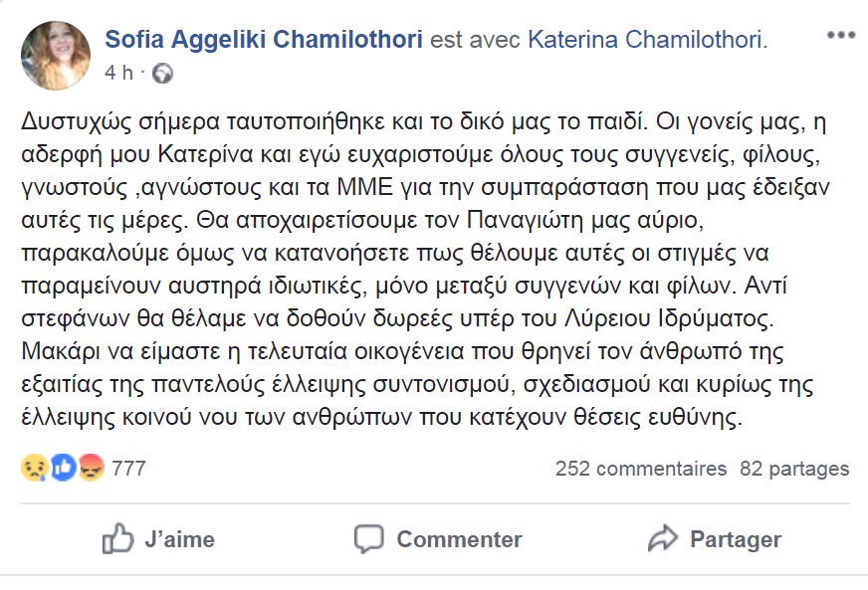Image resolution: width=868 pixels, height=590 pixels.
Task: Click the speech bubble Commenter icon
Action: (368, 539)
